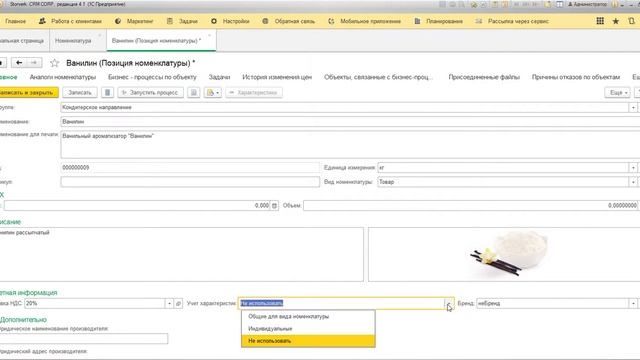Open Бизнес - процессы по объекту link
The width and height of the screenshot is (640, 360).
[152, 77]
